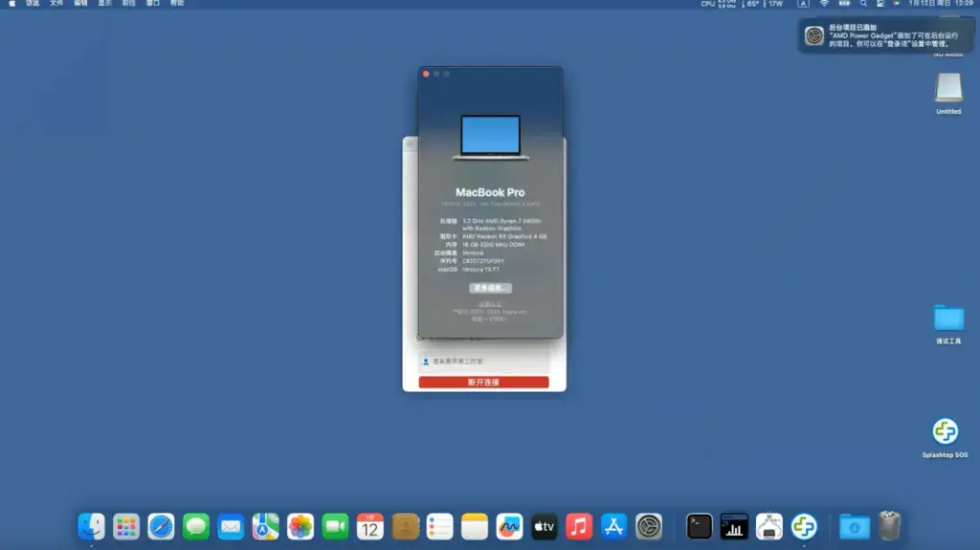
Task: Click the red 断开连接 button
Action: tap(483, 382)
